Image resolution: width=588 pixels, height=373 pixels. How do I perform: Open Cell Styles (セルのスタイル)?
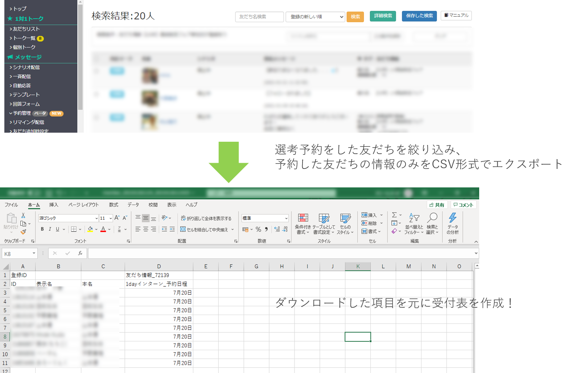(345, 224)
